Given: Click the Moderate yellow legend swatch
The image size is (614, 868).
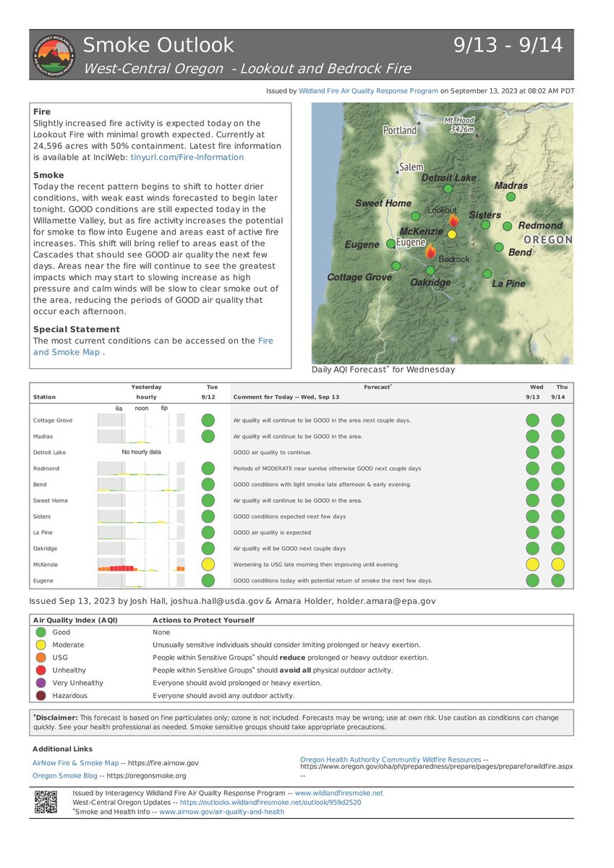Looking at the screenshot, I should pyautogui.click(x=41, y=644).
